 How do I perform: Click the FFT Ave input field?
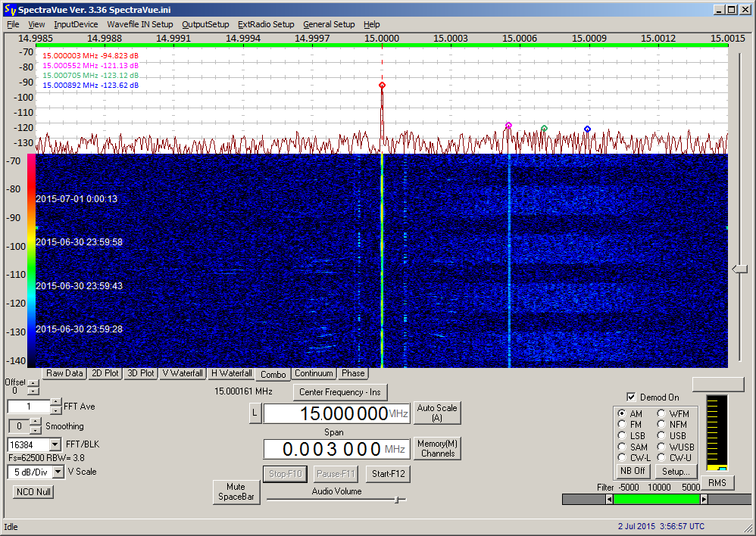[x=29, y=407]
